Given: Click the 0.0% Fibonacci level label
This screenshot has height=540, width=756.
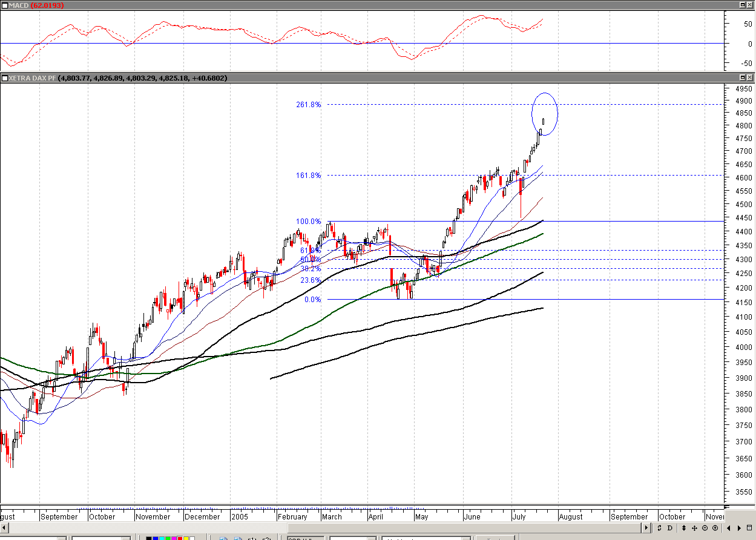Looking at the screenshot, I should point(312,300).
